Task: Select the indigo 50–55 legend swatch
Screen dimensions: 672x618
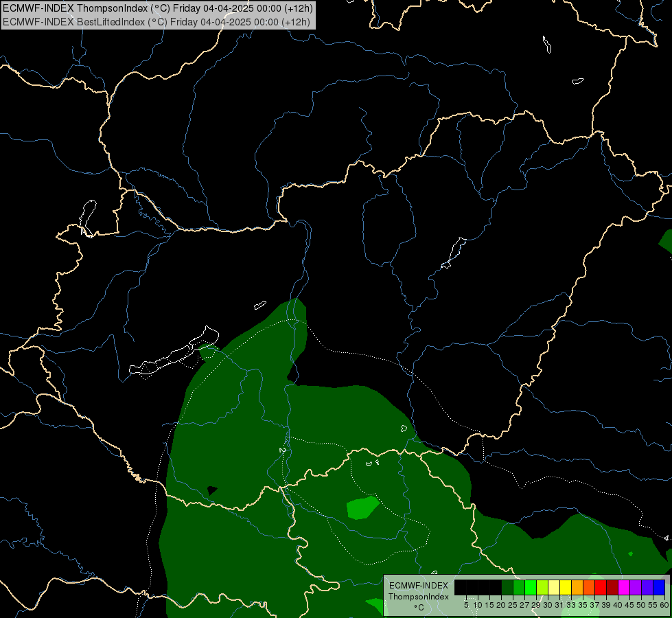Action: tap(647, 587)
